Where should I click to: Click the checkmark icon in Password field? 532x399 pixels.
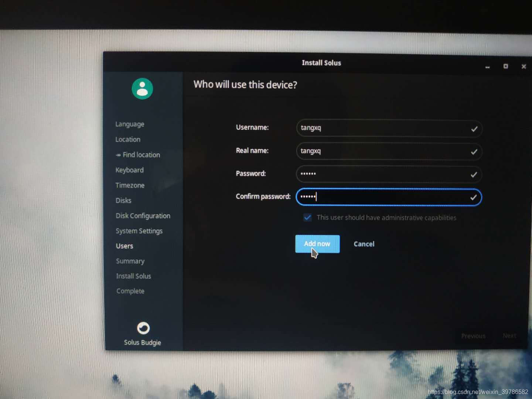[474, 175]
